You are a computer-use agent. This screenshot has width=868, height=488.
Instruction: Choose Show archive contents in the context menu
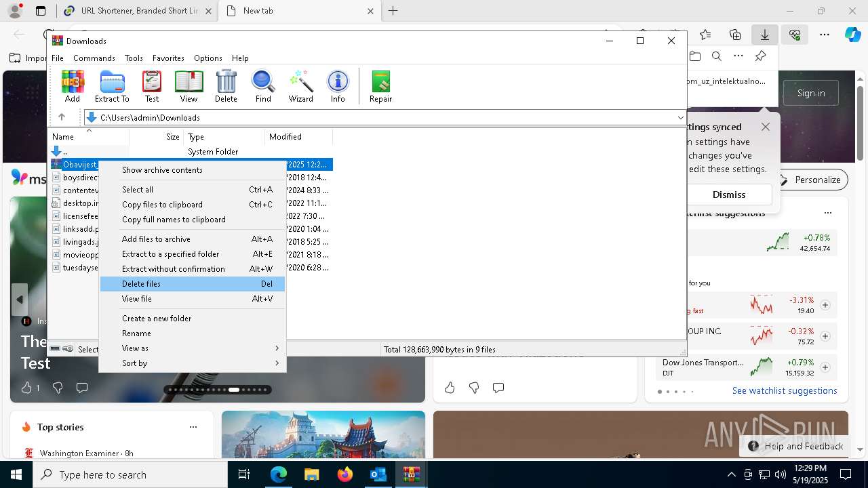(193, 170)
